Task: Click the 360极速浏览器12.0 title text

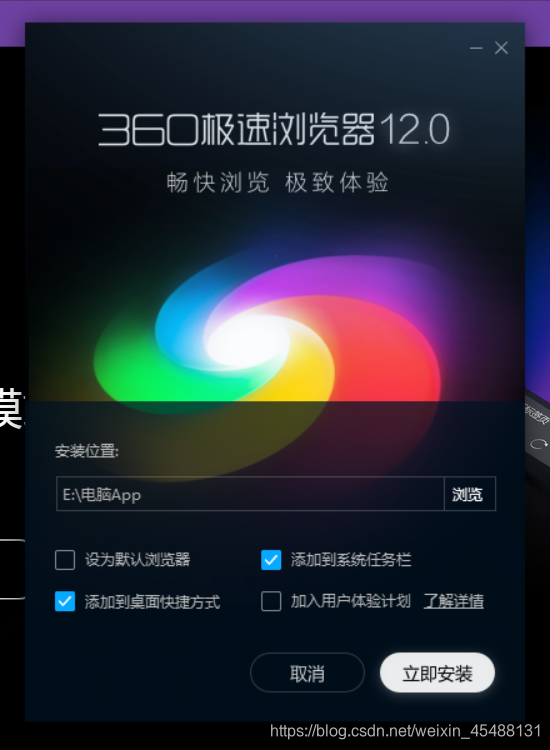Action: 274,129
